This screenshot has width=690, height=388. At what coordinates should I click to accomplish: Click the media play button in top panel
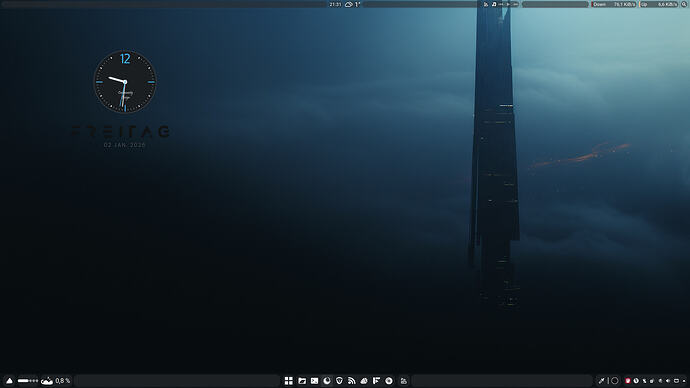click(x=508, y=4)
